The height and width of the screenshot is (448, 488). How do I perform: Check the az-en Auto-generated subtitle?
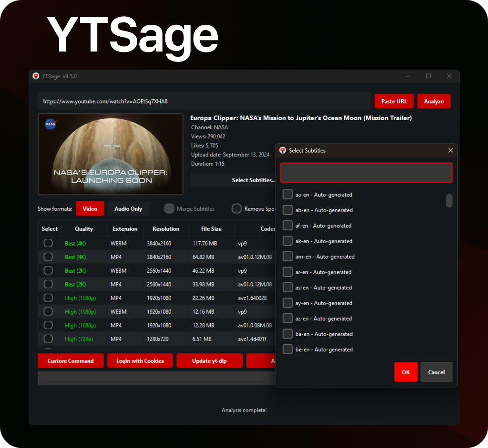pos(287,318)
